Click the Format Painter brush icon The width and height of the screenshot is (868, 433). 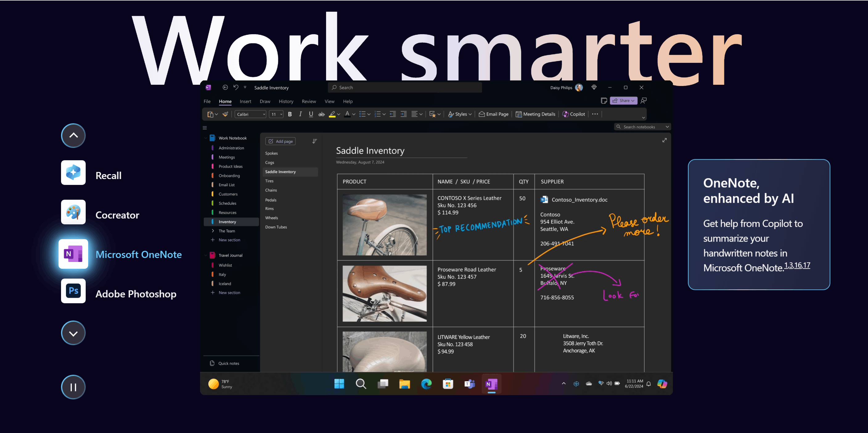[x=225, y=114]
